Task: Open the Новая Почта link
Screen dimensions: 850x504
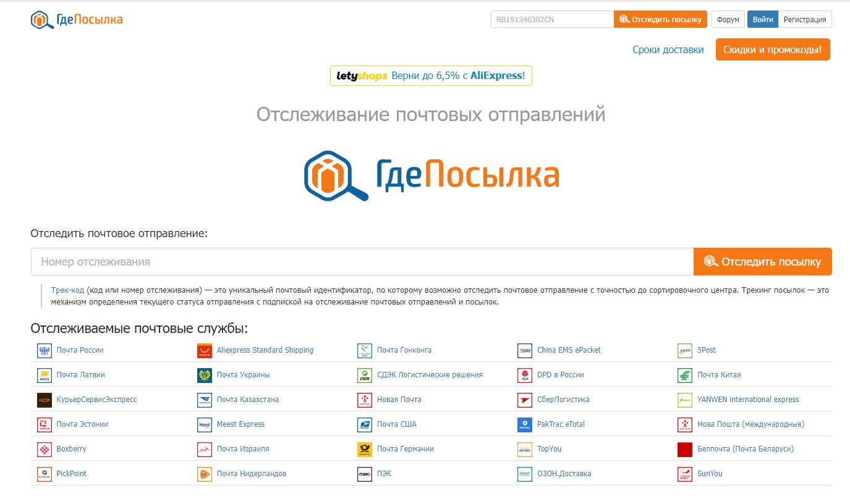Action: coord(399,400)
